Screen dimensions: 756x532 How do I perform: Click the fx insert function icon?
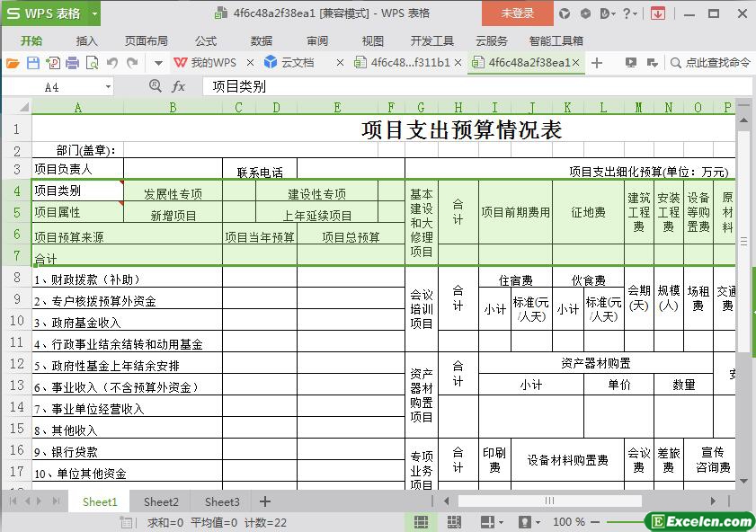coord(178,87)
